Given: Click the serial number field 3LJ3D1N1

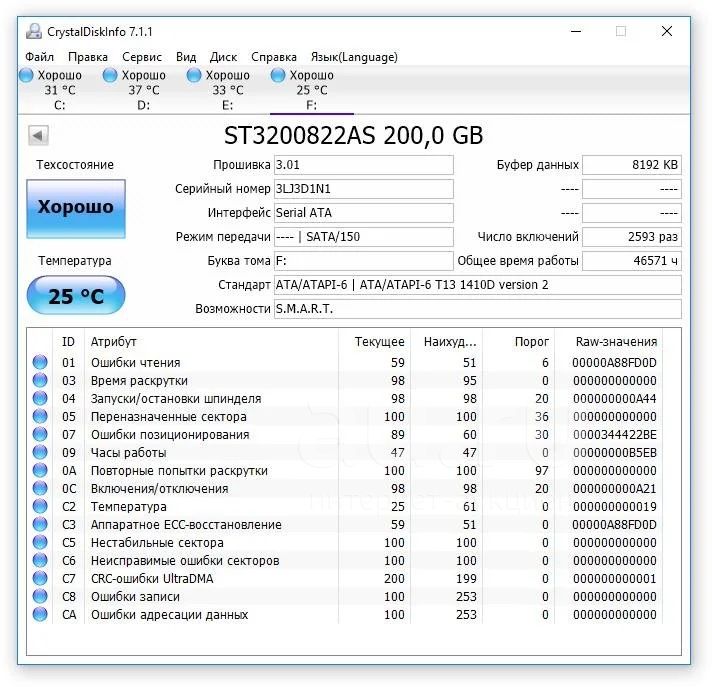Looking at the screenshot, I should [x=363, y=189].
